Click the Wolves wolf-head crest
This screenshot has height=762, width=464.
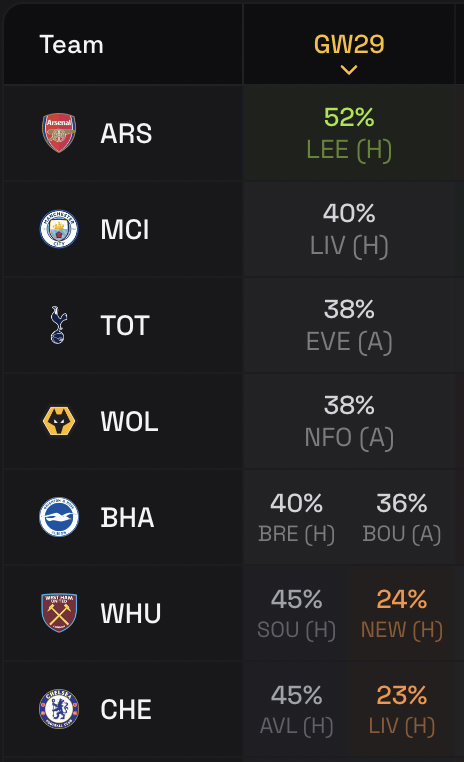(x=59, y=421)
